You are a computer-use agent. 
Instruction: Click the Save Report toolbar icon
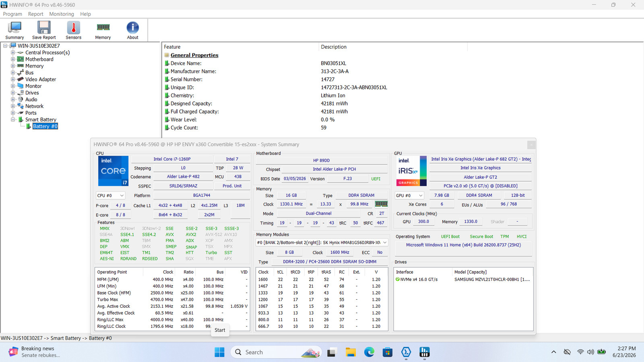tap(44, 30)
